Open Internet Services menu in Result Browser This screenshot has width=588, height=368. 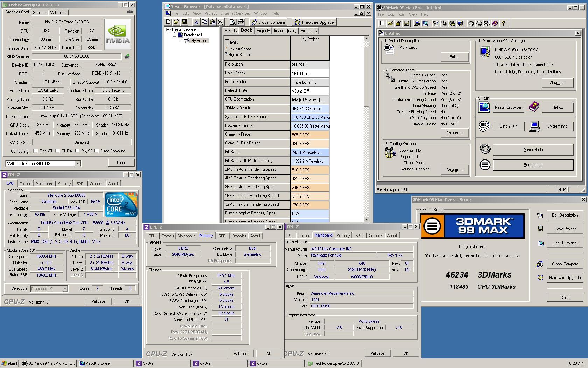tap(235, 13)
